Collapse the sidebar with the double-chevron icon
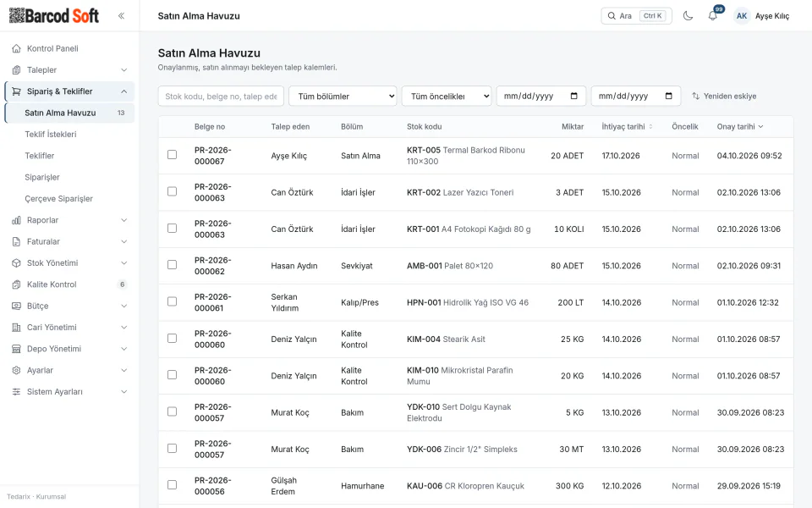Screen dimensions: 812x508 click(x=121, y=15)
